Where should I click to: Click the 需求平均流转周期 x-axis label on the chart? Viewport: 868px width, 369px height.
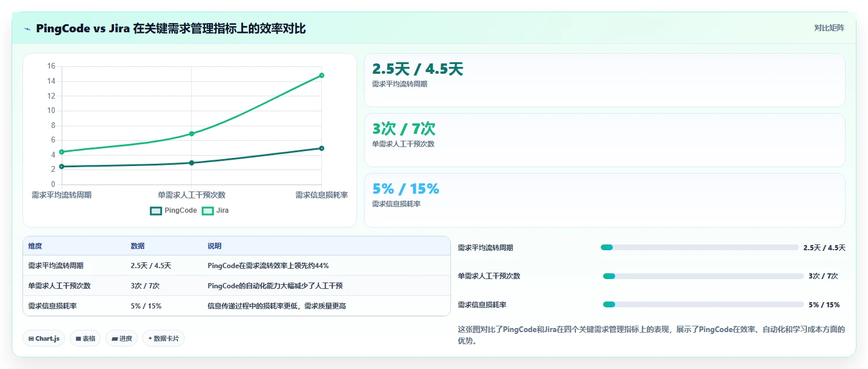61,195
